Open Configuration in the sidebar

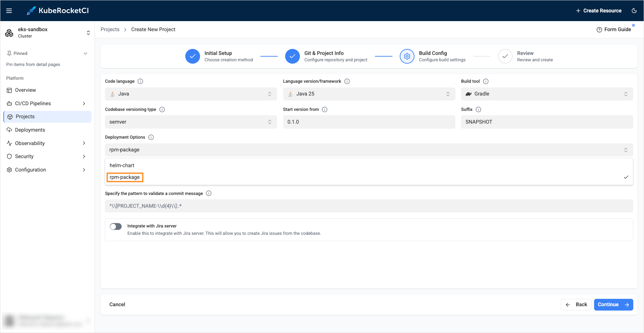[x=47, y=170]
